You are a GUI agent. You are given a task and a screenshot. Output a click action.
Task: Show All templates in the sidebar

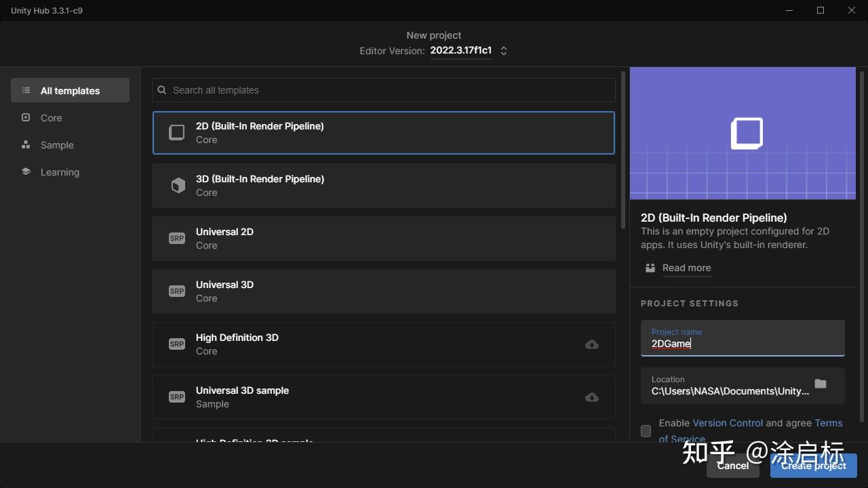pos(70,91)
